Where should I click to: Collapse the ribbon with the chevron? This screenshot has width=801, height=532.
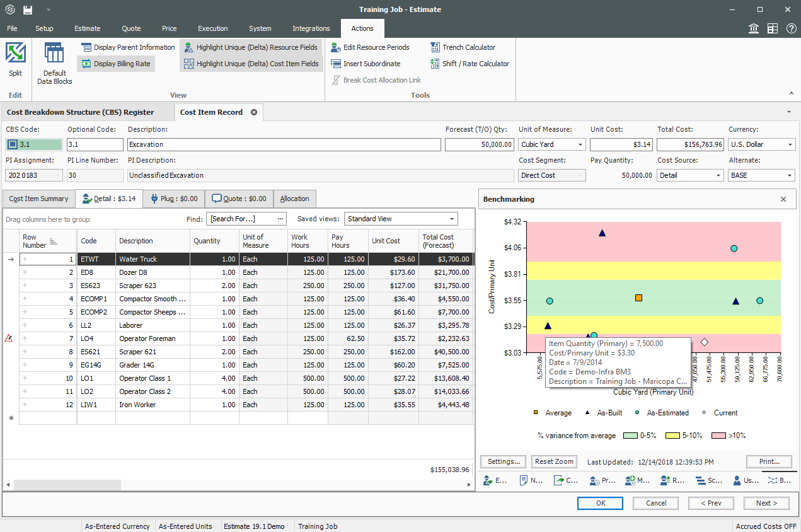click(792, 93)
